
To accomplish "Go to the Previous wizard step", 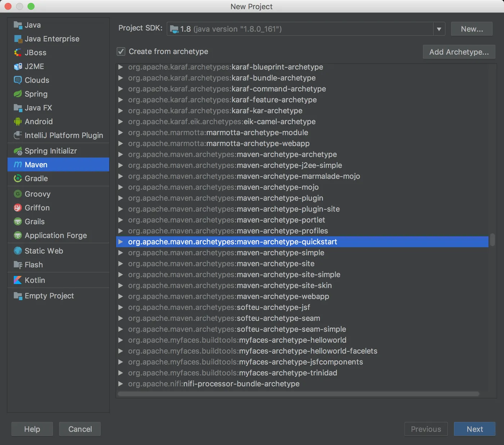I will pos(426,429).
